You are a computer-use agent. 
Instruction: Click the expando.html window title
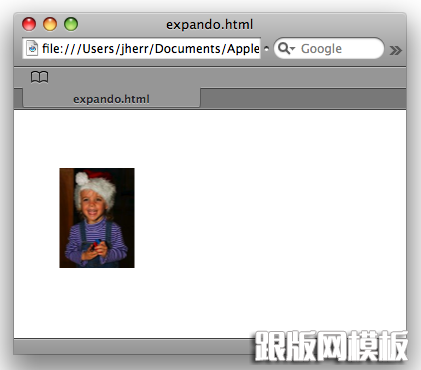tap(210, 24)
